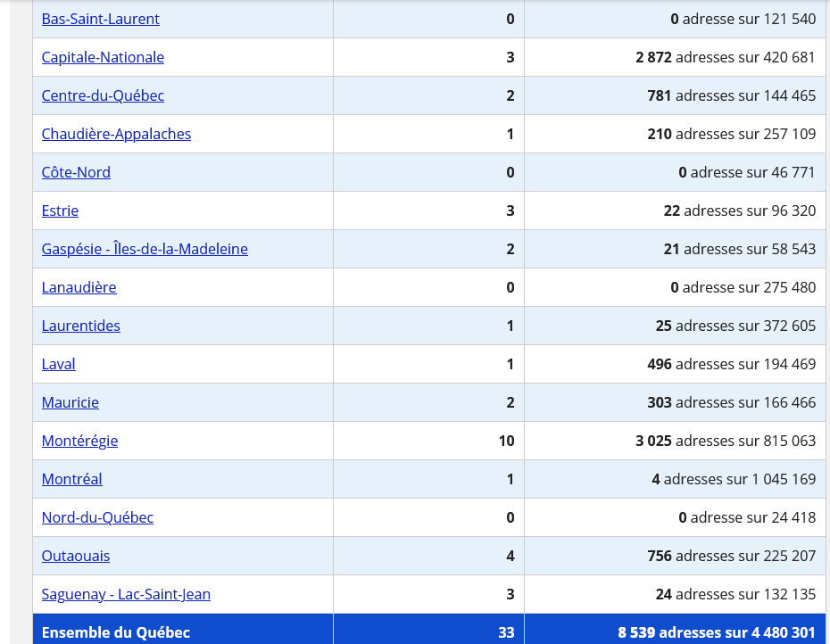This screenshot has width=830, height=644.
Task: Select the Laurentides link
Action: (x=80, y=326)
